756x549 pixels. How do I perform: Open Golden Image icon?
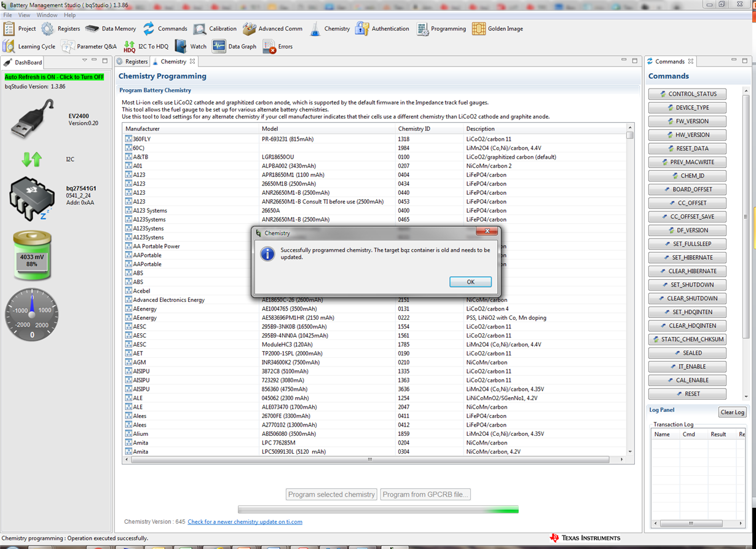point(479,28)
